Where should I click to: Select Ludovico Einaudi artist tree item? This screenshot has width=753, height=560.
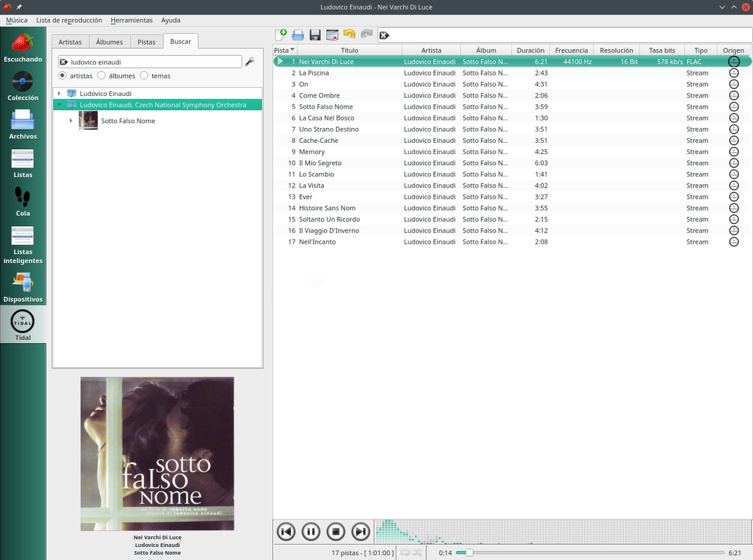pyautogui.click(x=106, y=94)
